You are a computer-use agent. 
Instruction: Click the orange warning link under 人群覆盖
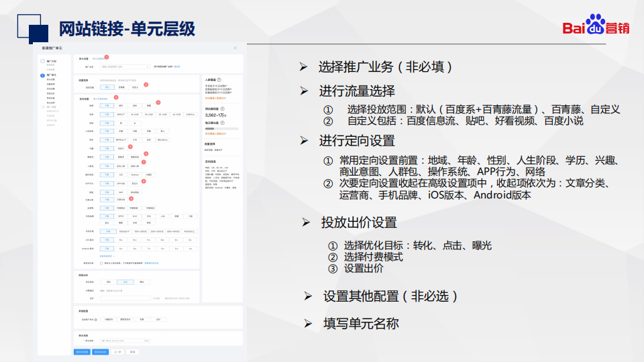[215, 99]
